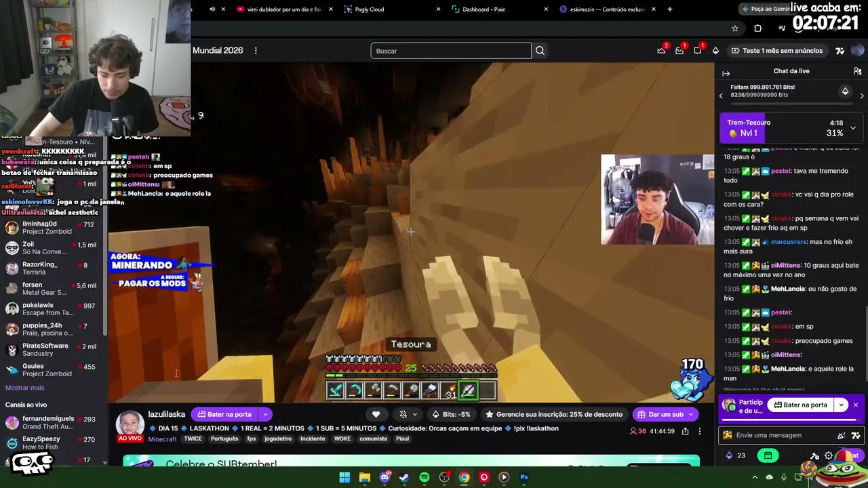Open chat settings gear icon

click(829, 455)
